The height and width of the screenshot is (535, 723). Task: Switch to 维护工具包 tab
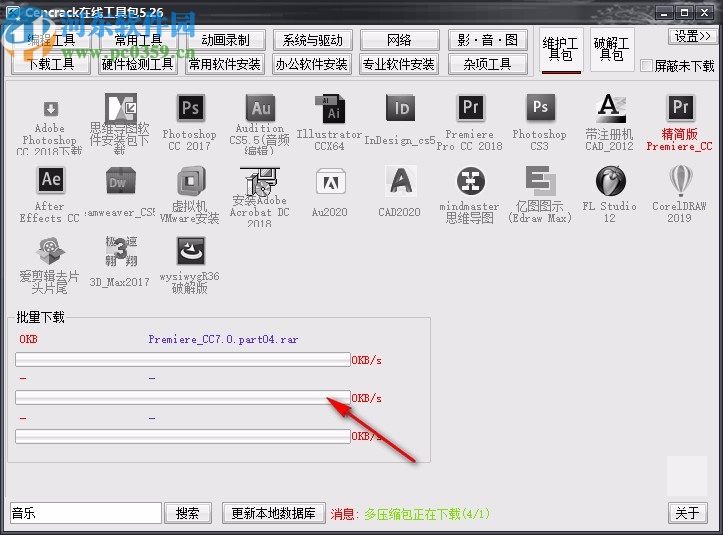point(560,50)
